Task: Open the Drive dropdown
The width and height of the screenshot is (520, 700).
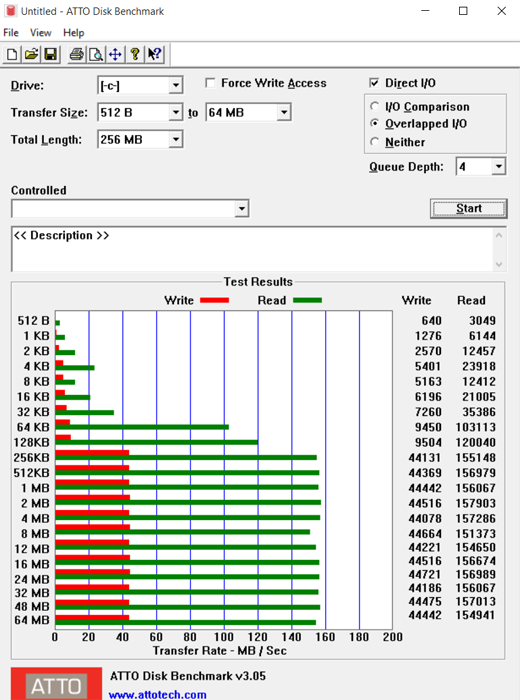Action: coord(176,85)
